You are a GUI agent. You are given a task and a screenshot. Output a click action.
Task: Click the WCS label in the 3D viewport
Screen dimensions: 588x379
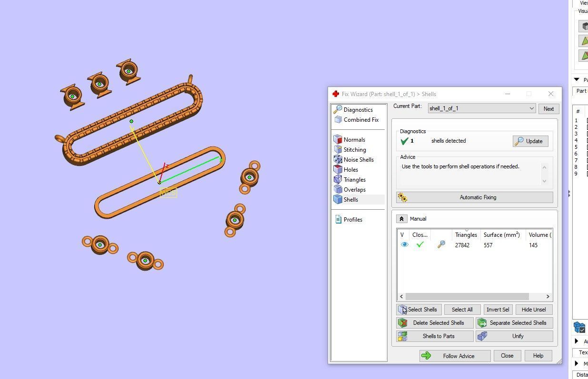[x=168, y=193]
